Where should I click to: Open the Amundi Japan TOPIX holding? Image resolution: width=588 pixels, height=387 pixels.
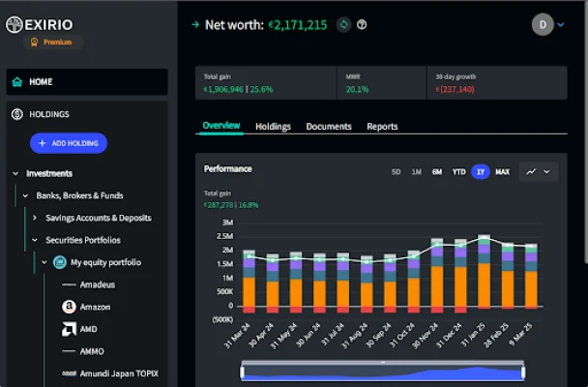tap(119, 373)
